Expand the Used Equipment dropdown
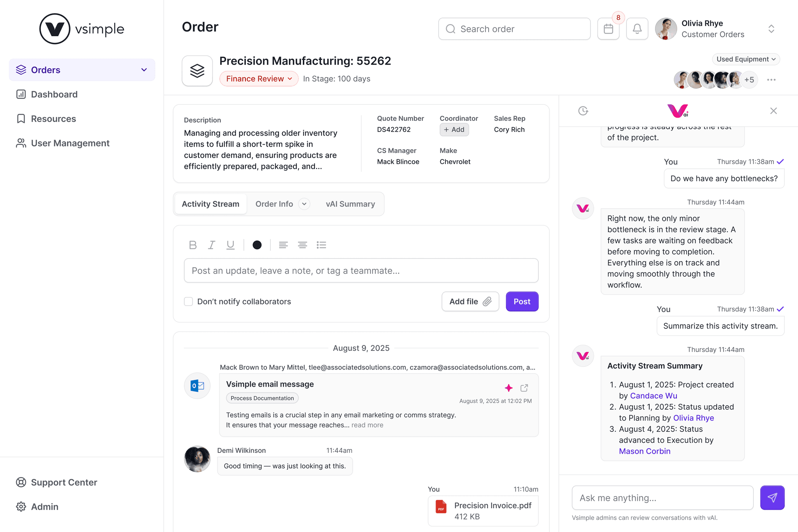This screenshot has width=798, height=532. 746,59
